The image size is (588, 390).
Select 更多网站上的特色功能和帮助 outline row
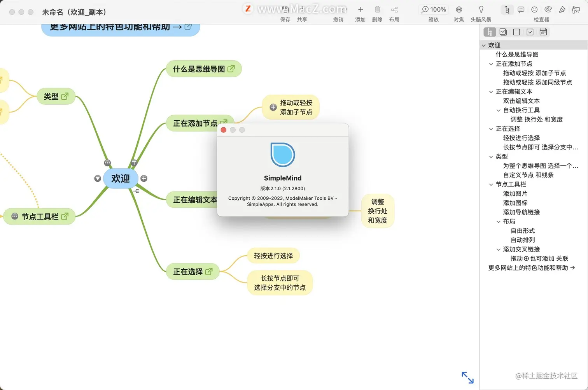[x=534, y=268]
